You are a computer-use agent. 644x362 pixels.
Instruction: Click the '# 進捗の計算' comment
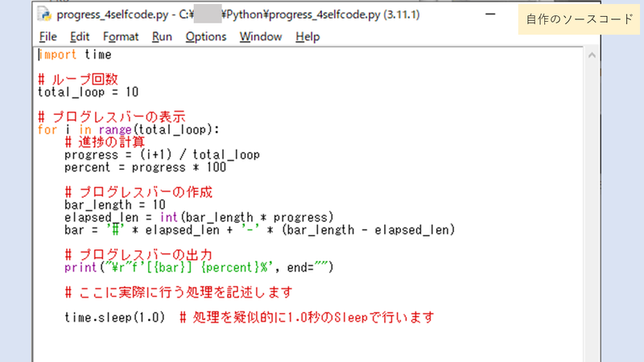click(105, 142)
